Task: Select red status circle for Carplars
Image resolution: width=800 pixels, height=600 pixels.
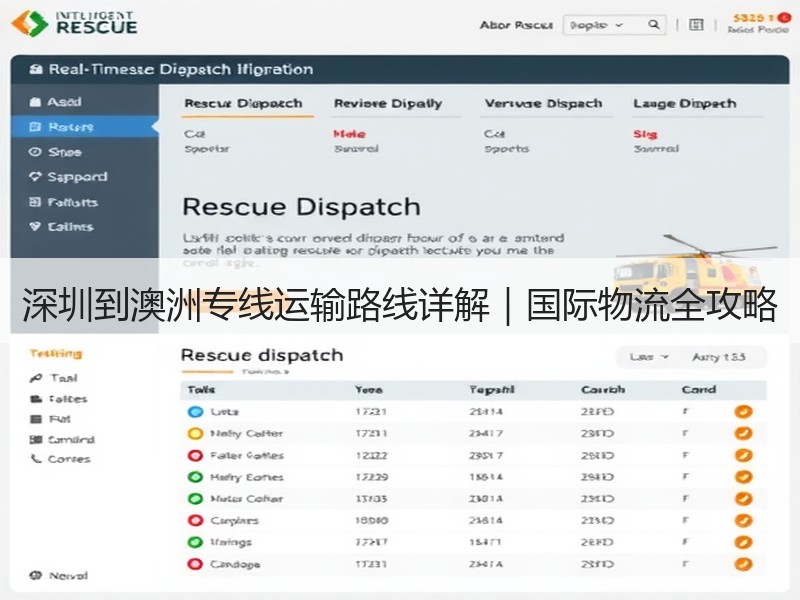Action: [x=195, y=520]
